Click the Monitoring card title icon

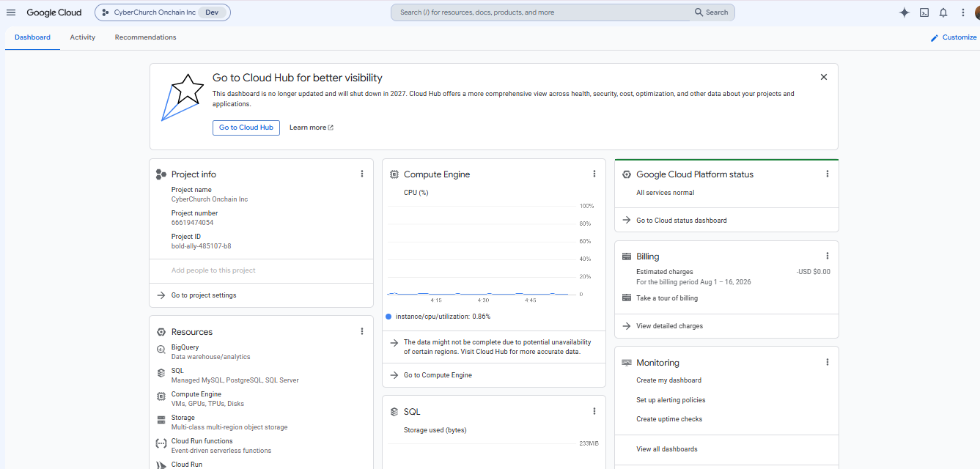(627, 363)
